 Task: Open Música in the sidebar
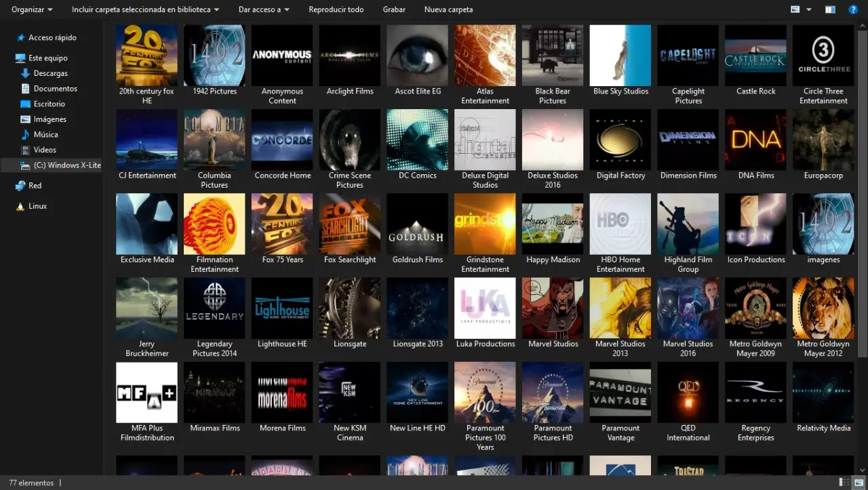coord(45,135)
